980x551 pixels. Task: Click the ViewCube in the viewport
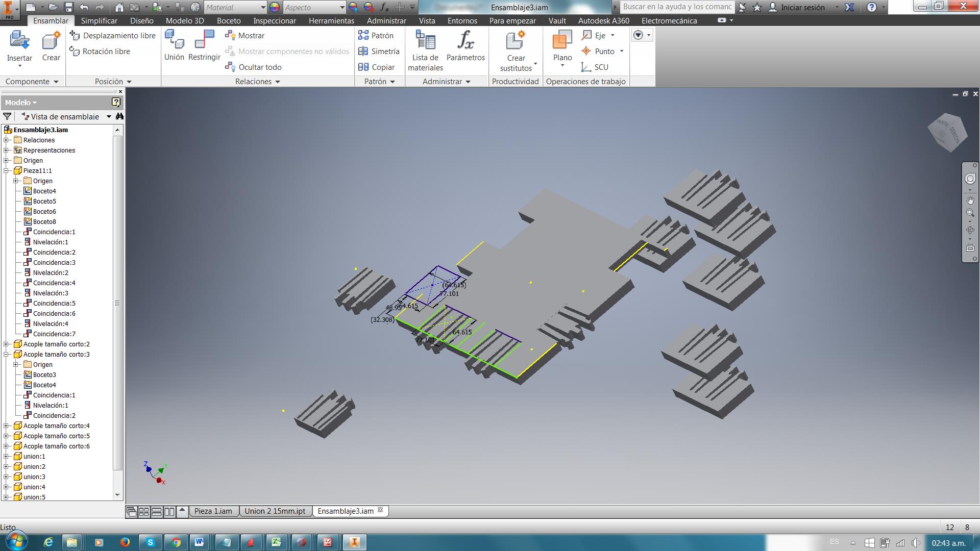point(947,133)
